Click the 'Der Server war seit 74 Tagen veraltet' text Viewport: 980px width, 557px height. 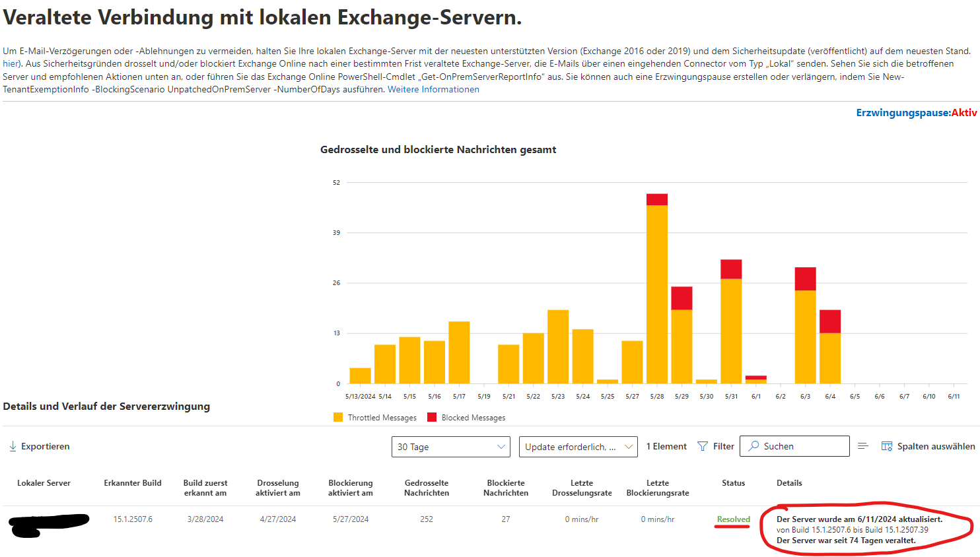click(847, 541)
